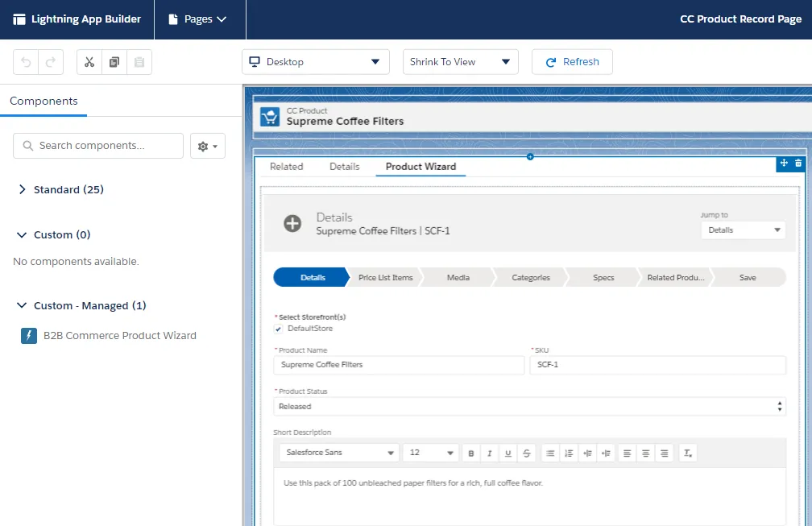Open the component settings gear dropdown
Image resolution: width=812 pixels, height=526 pixels.
click(x=208, y=146)
